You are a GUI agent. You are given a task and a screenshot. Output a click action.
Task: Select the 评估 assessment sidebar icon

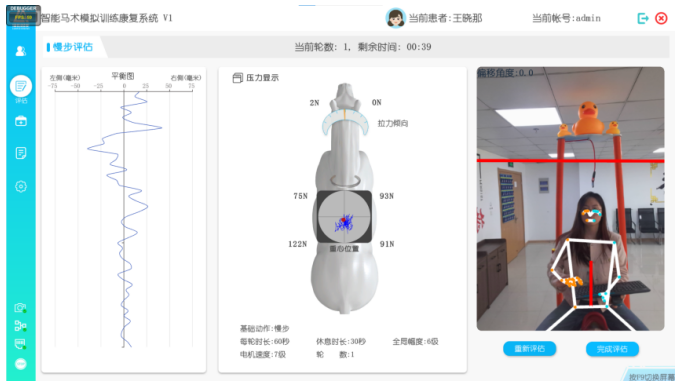(21, 86)
